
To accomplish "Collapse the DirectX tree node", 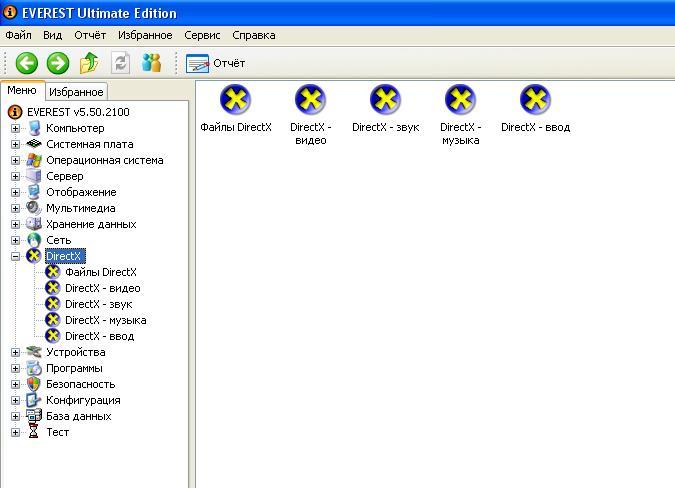I will [x=15, y=256].
